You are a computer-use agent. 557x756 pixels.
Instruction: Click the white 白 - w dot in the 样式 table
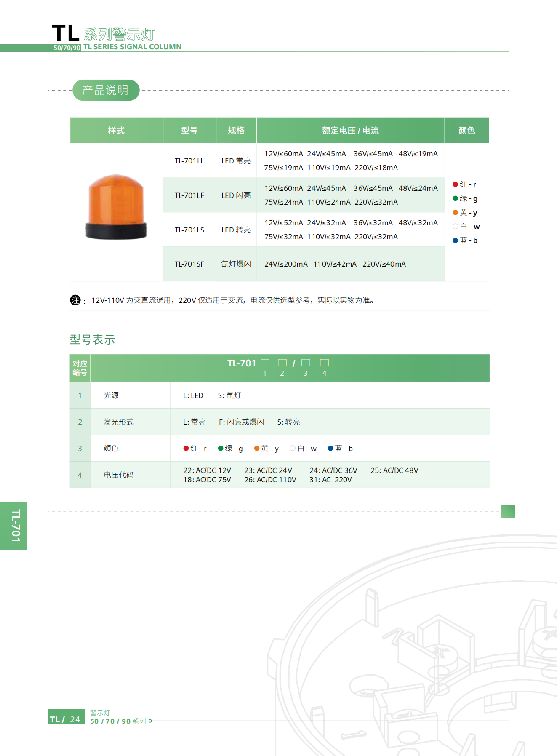tap(455, 227)
